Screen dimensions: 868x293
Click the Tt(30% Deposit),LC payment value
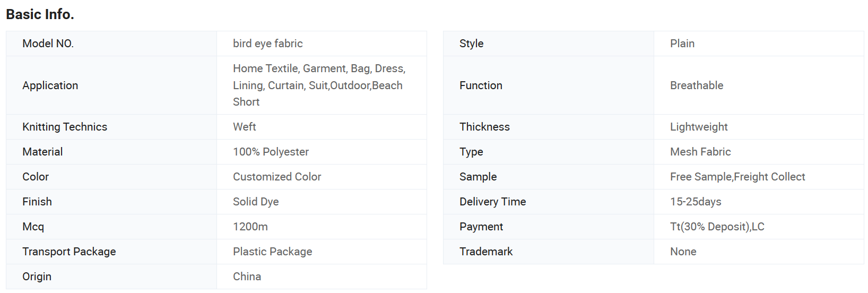[717, 227]
